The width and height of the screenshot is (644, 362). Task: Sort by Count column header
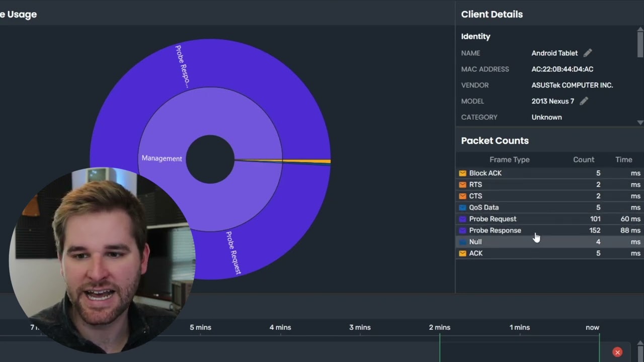pyautogui.click(x=584, y=159)
